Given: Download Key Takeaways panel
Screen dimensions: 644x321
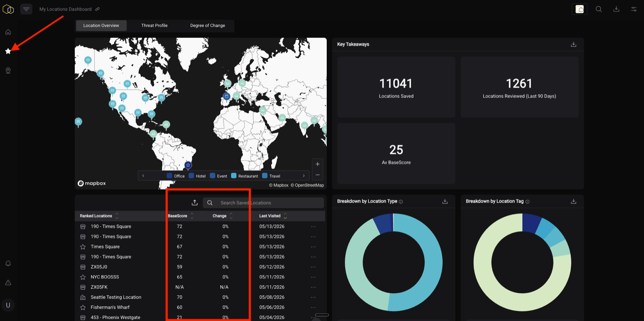Looking at the screenshot, I should click(574, 44).
